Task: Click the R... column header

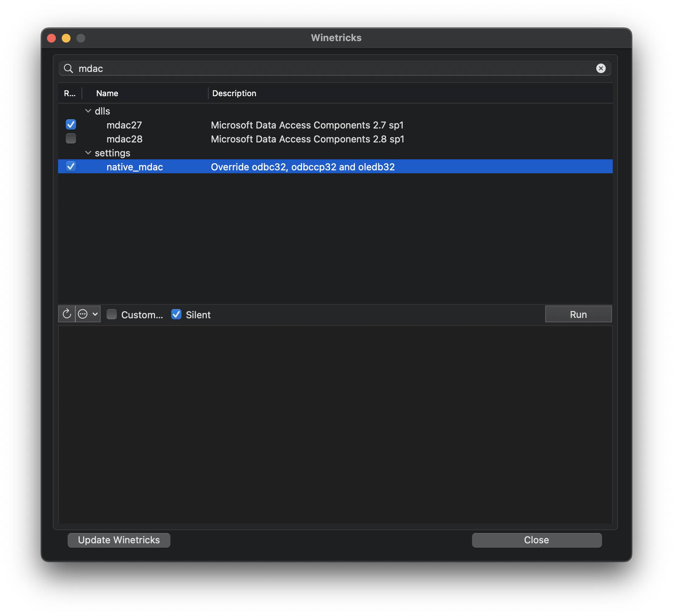Action: click(x=70, y=93)
